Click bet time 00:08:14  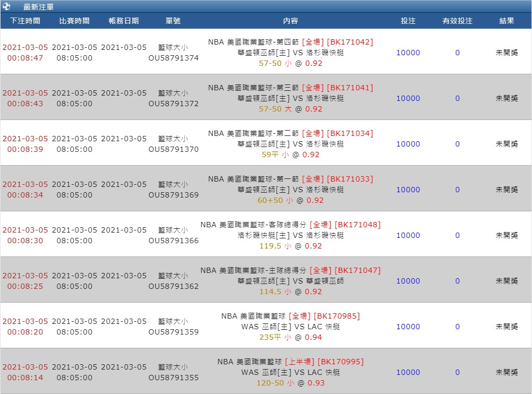point(25,378)
